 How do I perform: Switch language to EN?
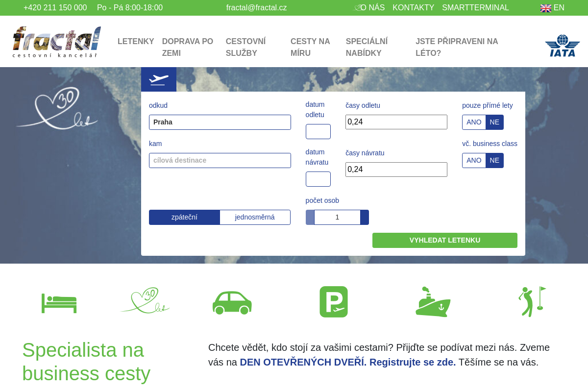coord(553,8)
